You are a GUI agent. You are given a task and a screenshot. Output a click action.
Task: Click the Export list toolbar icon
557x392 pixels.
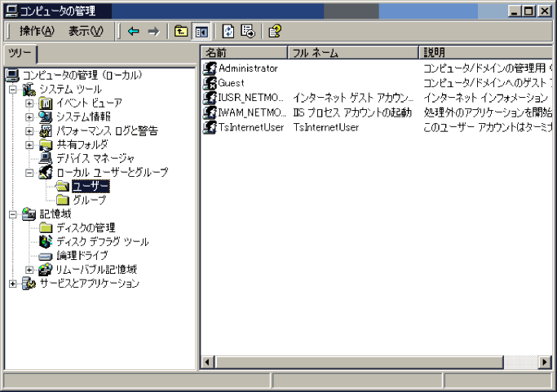[x=247, y=31]
